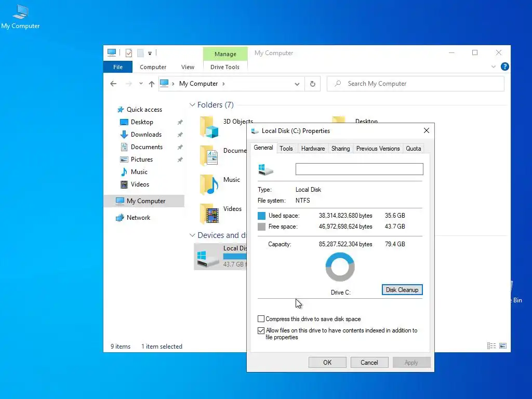This screenshot has width=532, height=399.
Task: Select Network in the navigation pane
Action: coord(138,218)
